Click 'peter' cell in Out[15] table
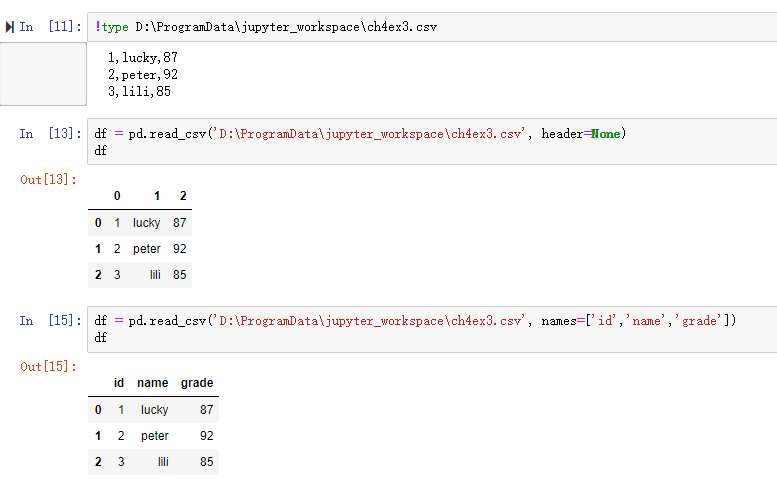The height and width of the screenshot is (479, 777). tap(155, 436)
